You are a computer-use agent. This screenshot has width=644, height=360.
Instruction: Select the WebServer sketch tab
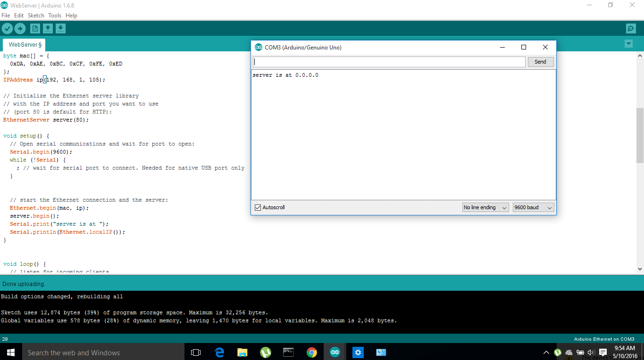point(25,45)
